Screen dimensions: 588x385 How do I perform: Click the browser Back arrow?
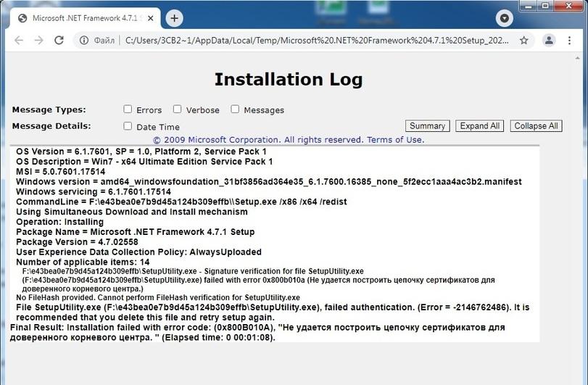(x=19, y=40)
